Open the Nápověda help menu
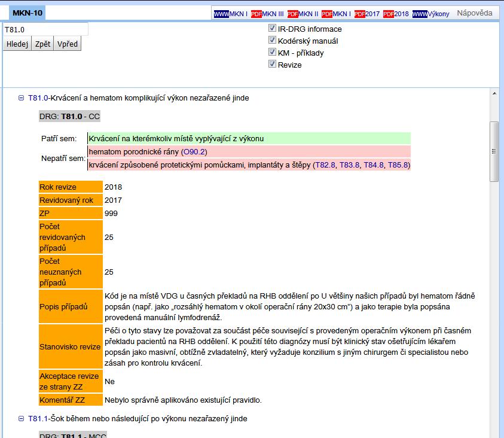The width and height of the screenshot is (504, 438). (x=475, y=13)
